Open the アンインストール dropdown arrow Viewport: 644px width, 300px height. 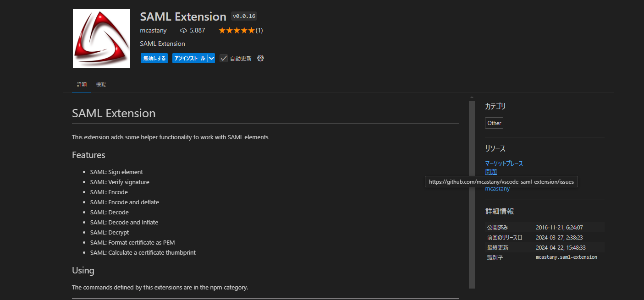click(210, 58)
